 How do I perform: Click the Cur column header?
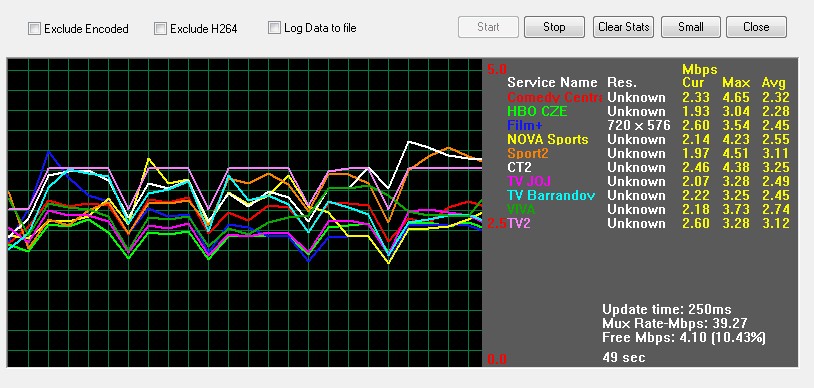coord(693,83)
